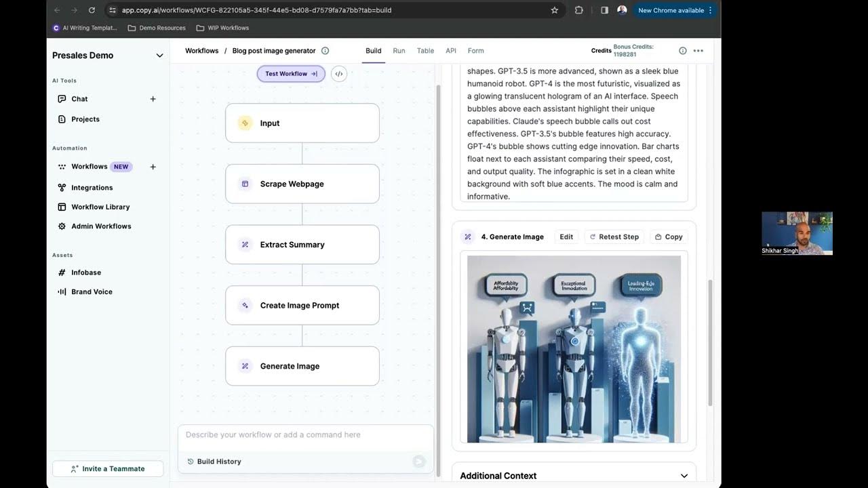Click the code view icon beside Test Workflow
868x488 pixels.
pos(339,74)
